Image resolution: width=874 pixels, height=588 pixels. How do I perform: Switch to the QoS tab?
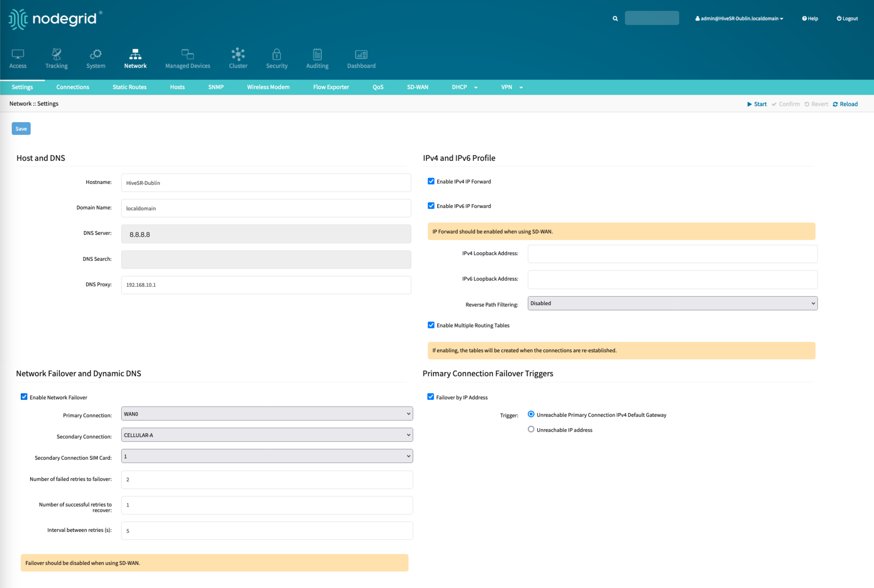[x=378, y=87]
